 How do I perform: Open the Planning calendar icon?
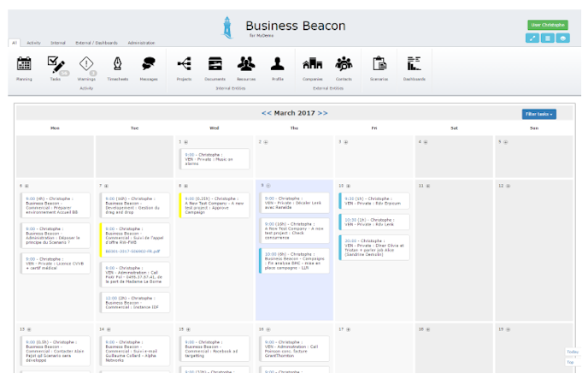(24, 63)
